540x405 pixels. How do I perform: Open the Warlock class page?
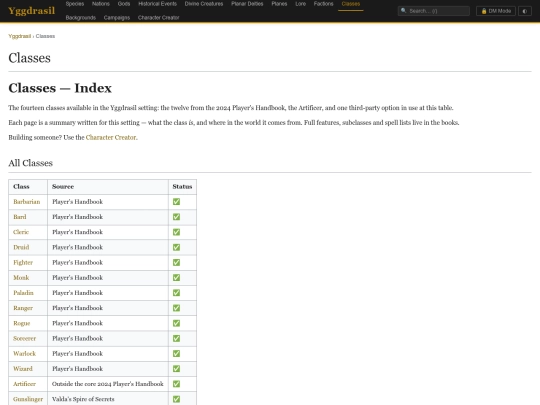24,353
